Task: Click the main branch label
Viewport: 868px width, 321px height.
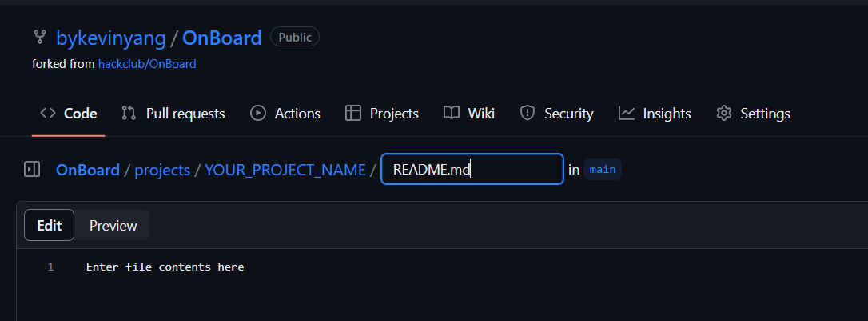Action: coord(603,169)
